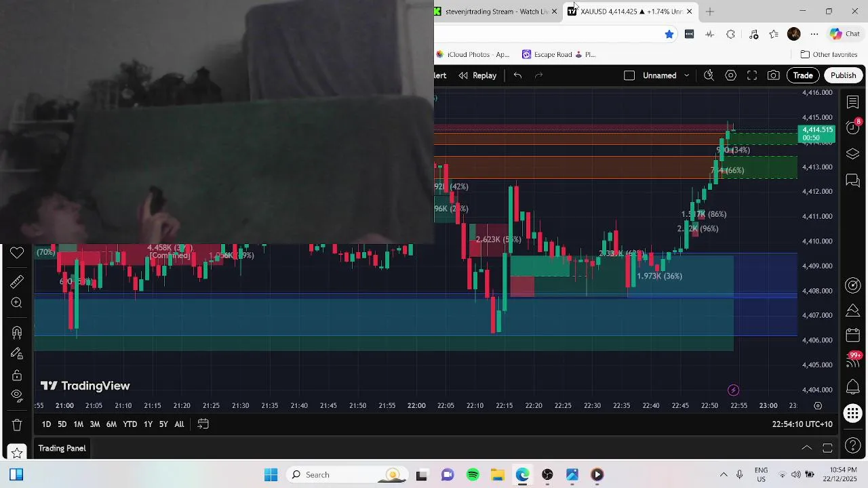This screenshot has width=868, height=488.
Task: Click the 4,414.515 current price label
Action: point(817,134)
